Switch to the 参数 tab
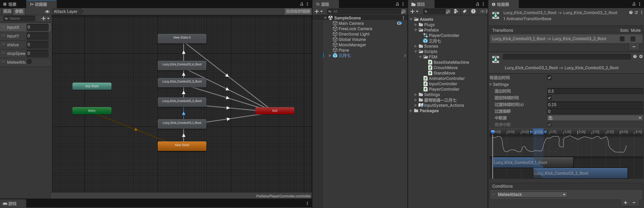 point(19,11)
